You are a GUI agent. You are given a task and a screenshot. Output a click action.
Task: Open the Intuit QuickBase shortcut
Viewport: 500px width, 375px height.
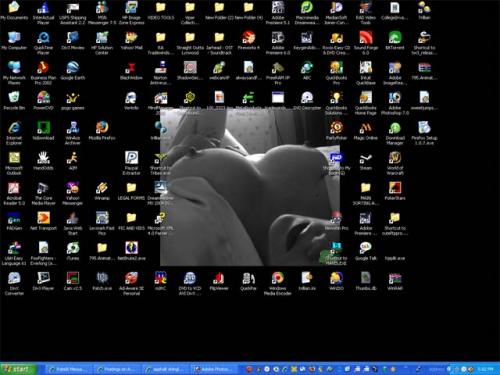click(366, 73)
